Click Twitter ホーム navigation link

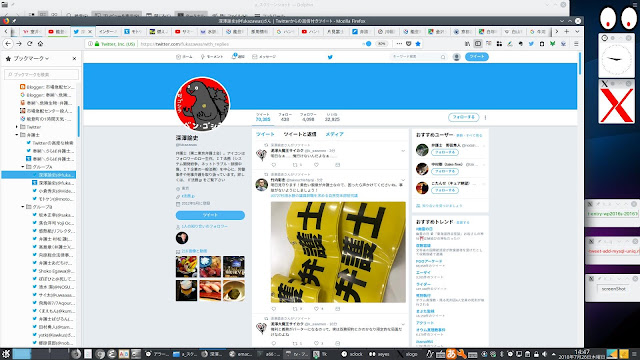tap(184, 57)
